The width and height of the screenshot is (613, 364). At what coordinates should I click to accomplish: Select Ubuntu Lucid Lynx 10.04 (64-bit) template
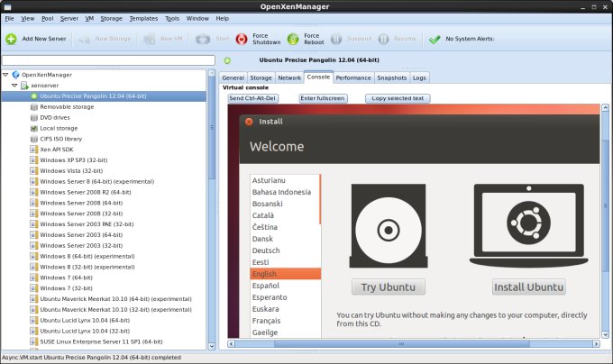click(x=85, y=320)
